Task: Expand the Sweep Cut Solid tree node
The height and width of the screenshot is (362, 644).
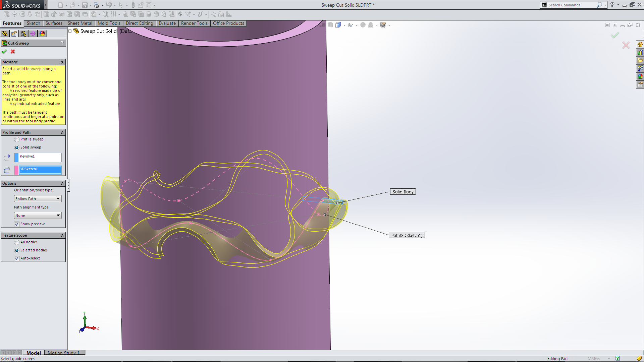Action: point(70,31)
